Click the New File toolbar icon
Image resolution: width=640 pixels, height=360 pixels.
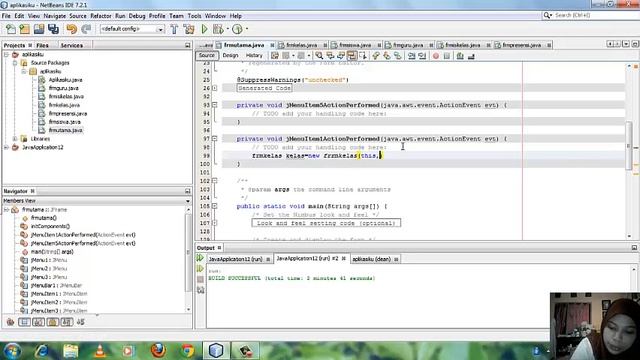click(11, 29)
